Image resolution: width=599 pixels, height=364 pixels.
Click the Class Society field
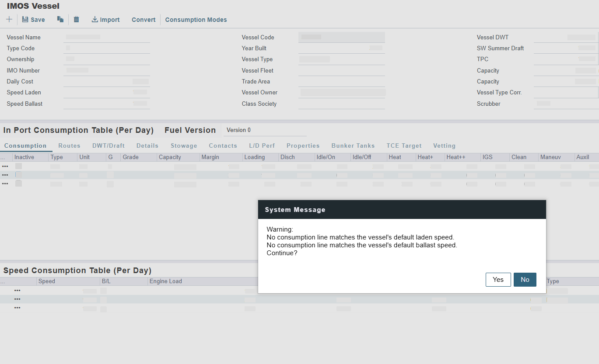tap(342, 104)
